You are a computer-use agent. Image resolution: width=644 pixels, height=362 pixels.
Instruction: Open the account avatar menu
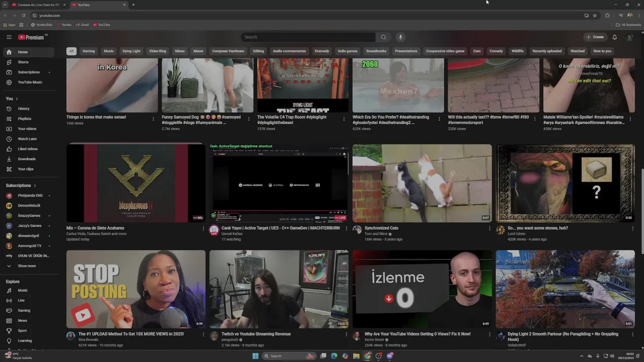(x=629, y=37)
